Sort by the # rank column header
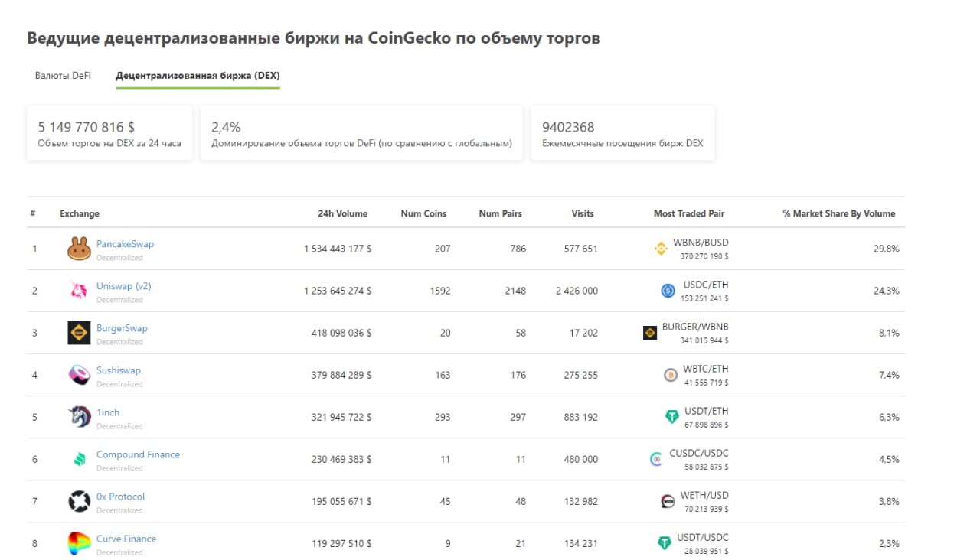The width and height of the screenshot is (980, 560). pyautogui.click(x=33, y=213)
